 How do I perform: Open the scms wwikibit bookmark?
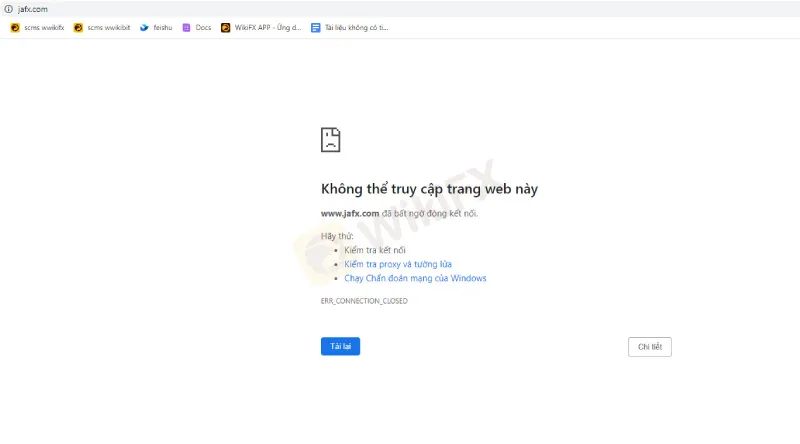pyautogui.click(x=102, y=28)
